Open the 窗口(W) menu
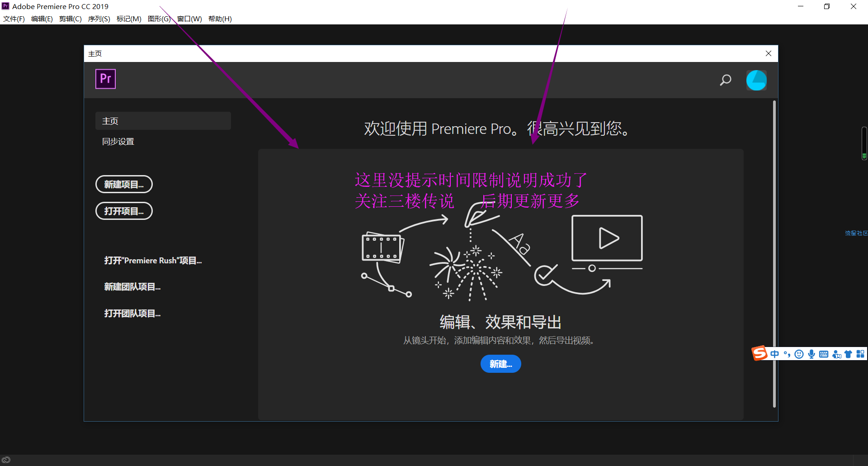The image size is (868, 466). [x=189, y=19]
